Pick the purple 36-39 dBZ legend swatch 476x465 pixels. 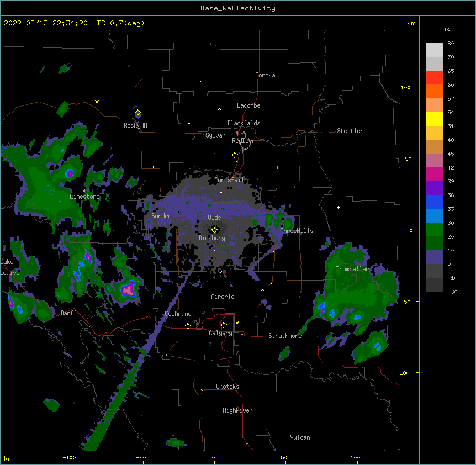tap(434, 188)
